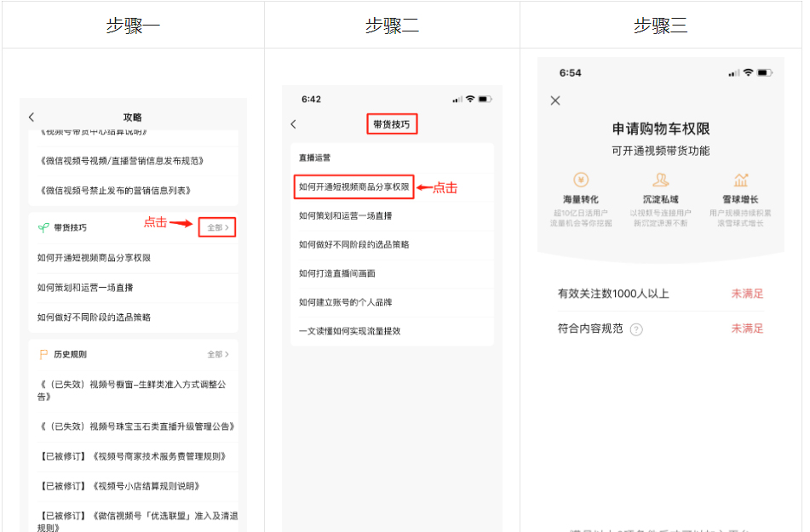Tap the back arrow on the 攻略 page
The width and height of the screenshot is (810, 532).
coord(32,117)
